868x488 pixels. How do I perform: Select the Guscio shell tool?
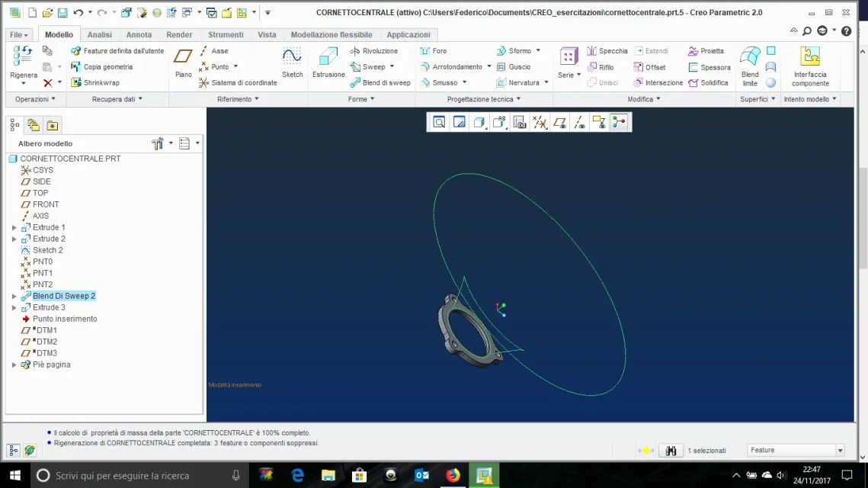514,67
